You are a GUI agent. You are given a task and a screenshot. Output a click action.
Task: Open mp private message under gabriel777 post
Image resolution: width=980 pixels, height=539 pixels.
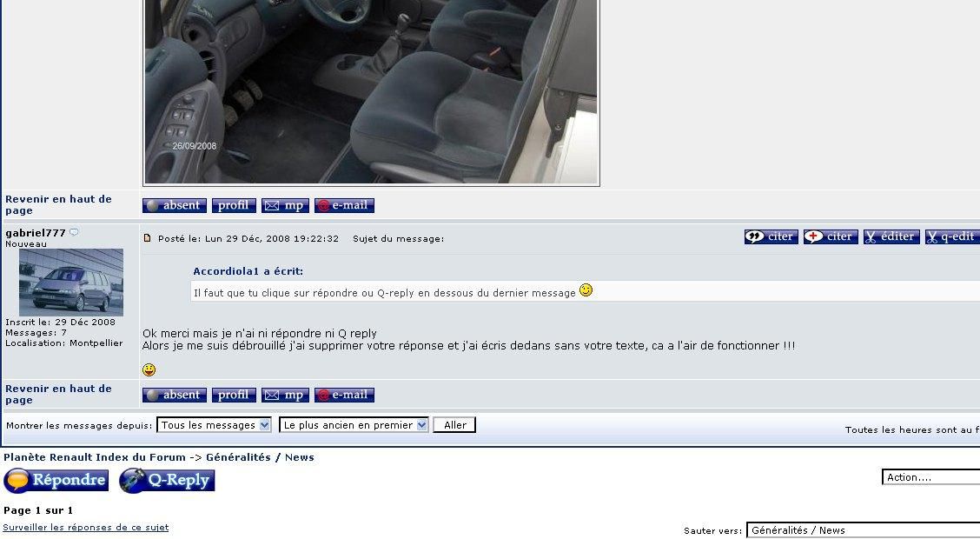285,395
